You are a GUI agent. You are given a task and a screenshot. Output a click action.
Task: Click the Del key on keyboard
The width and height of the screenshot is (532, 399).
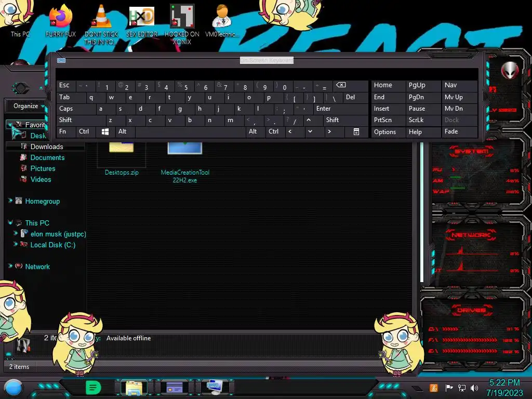click(x=355, y=97)
